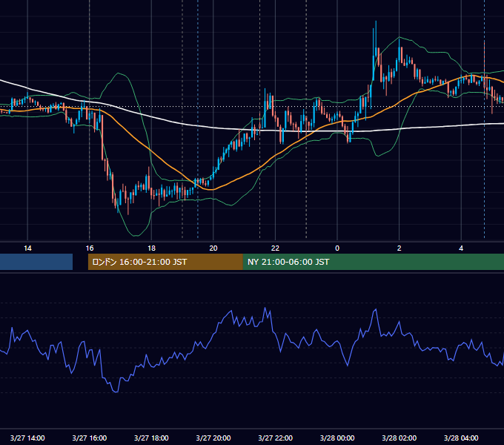Click the 3/27 22:00 date label

(276, 438)
